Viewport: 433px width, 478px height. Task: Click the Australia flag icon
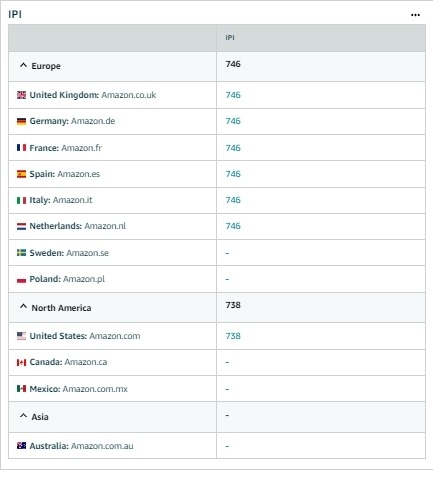pos(21,445)
